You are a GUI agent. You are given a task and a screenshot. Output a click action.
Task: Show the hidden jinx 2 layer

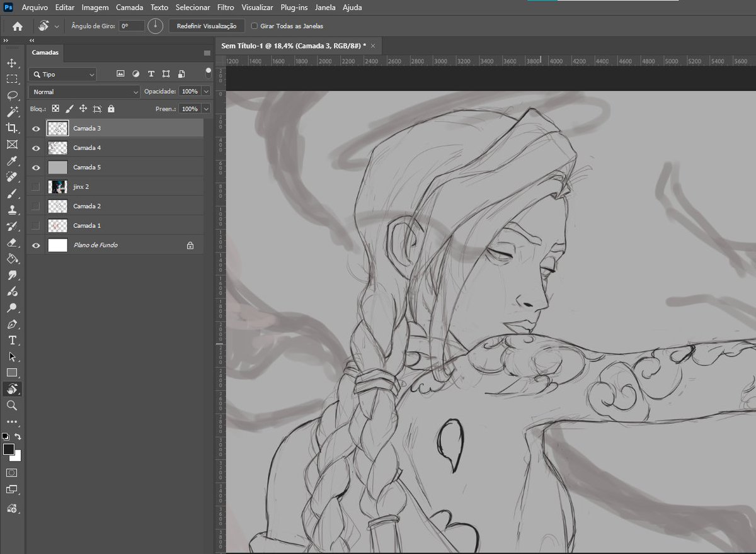click(x=36, y=186)
